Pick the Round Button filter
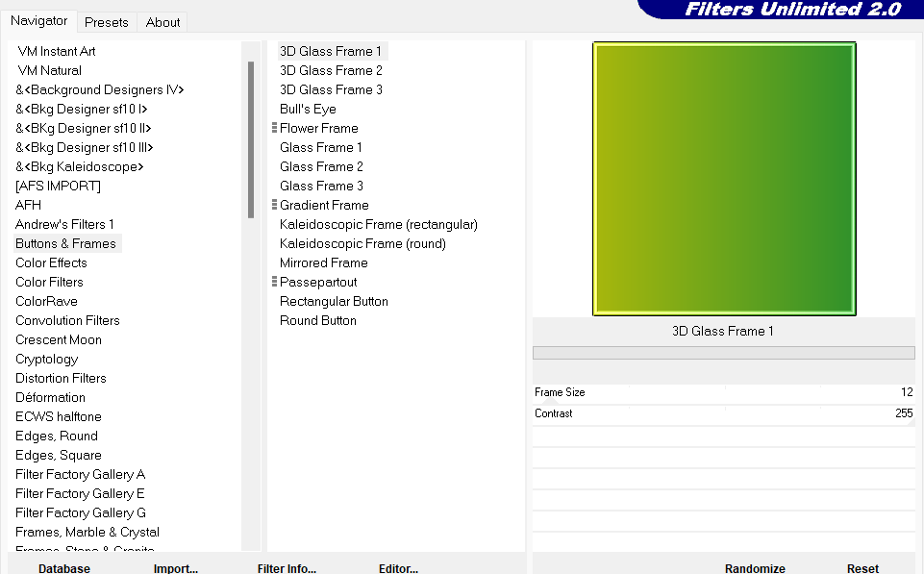Viewport: 924px width, 574px height. point(318,320)
